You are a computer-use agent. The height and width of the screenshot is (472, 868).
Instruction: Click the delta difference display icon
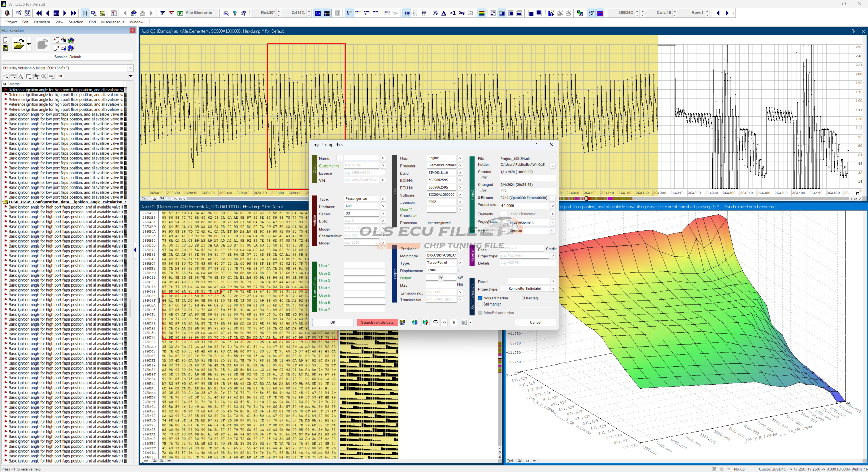pos(444,13)
